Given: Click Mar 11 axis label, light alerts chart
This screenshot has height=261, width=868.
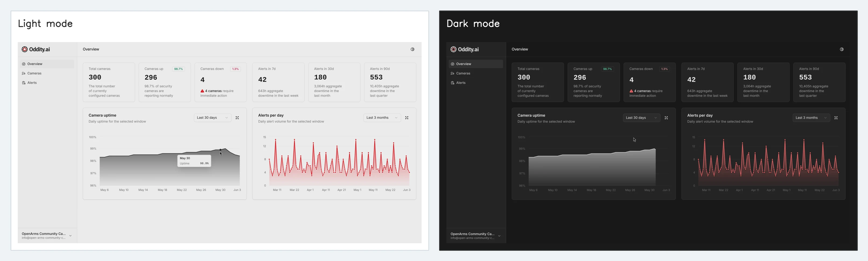Looking at the screenshot, I should 277,190.
